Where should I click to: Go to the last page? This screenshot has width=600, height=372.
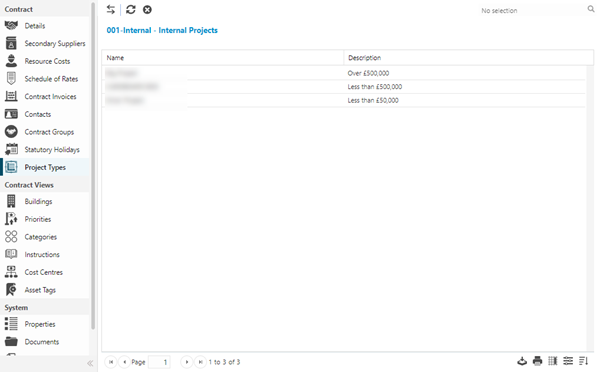(x=200, y=362)
